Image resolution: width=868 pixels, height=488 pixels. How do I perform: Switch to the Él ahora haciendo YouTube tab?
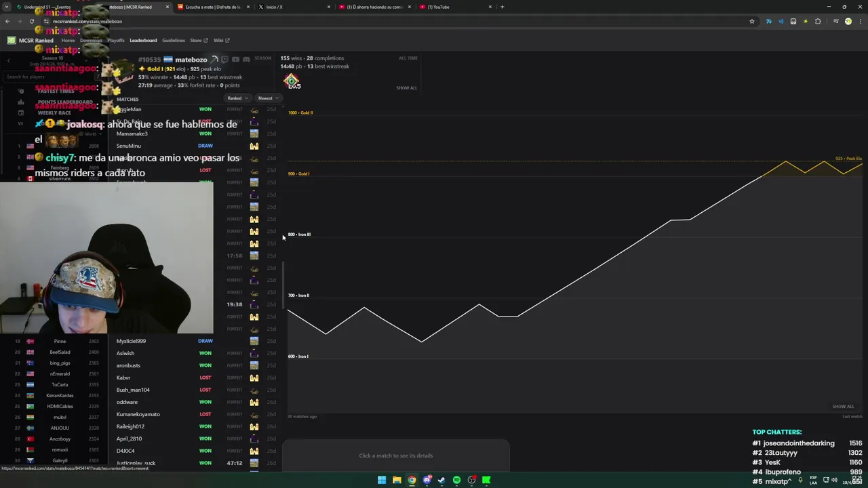pos(374,7)
